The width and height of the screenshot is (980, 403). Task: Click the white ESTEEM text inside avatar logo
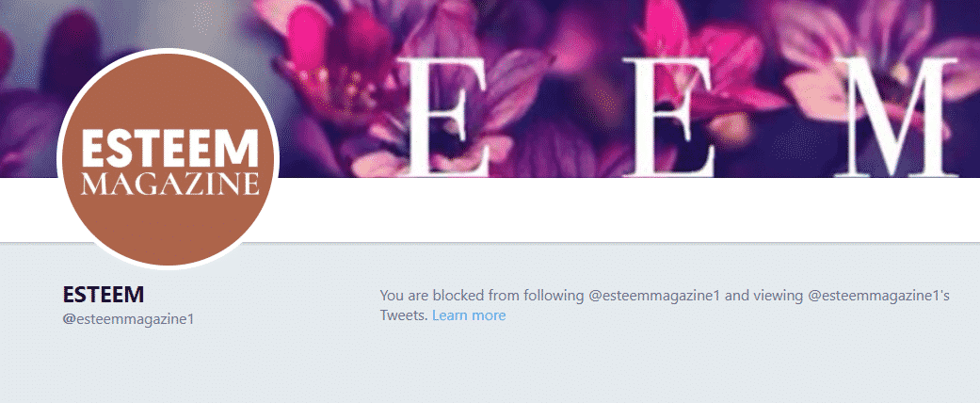coord(170,148)
